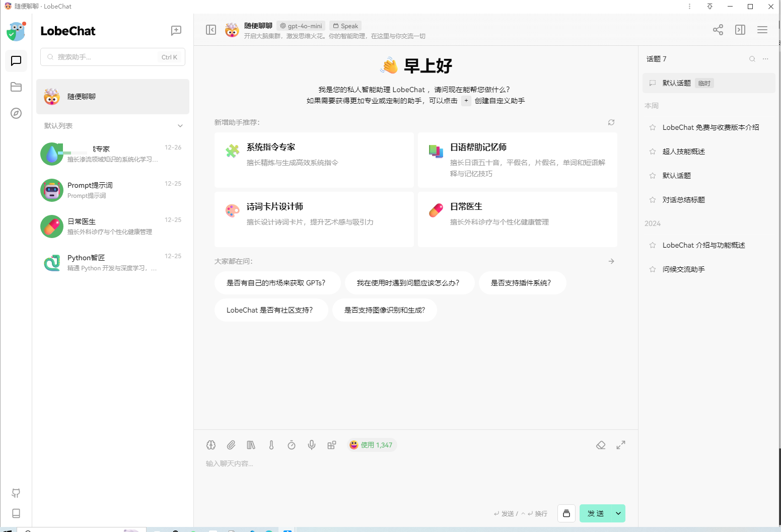This screenshot has height=532, width=781.
Task: Search topics with magnifier icon
Action: [x=752, y=59]
